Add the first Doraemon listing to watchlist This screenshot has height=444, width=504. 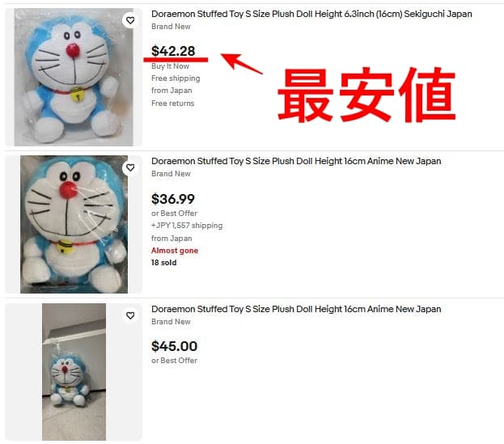click(130, 20)
